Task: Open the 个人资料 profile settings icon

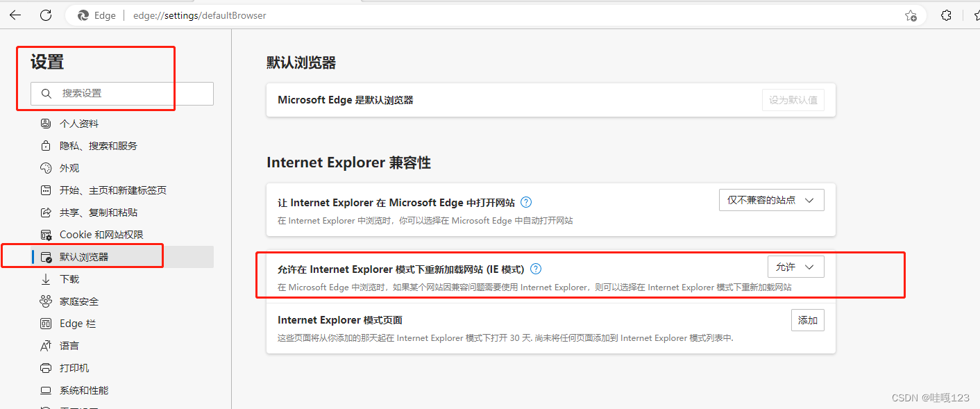Action: pos(45,123)
